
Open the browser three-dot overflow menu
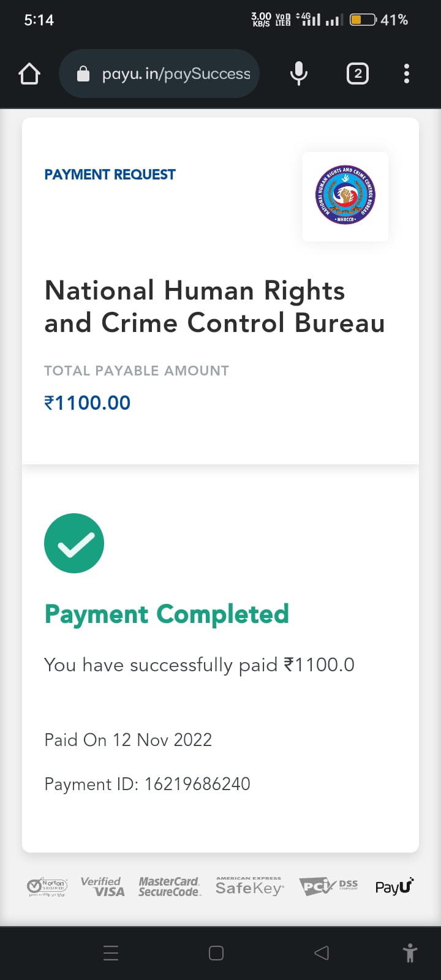[406, 74]
